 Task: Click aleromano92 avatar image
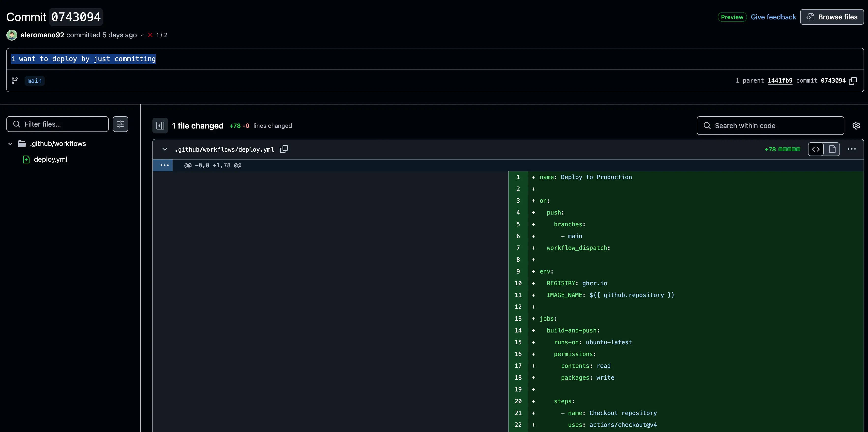pos(12,35)
